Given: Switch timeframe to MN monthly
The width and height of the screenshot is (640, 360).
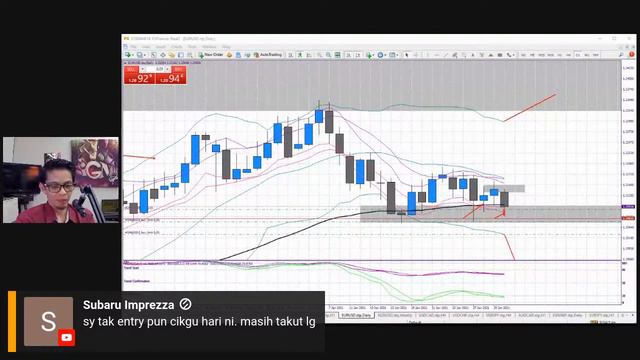Looking at the screenshot, I should click(596, 55).
